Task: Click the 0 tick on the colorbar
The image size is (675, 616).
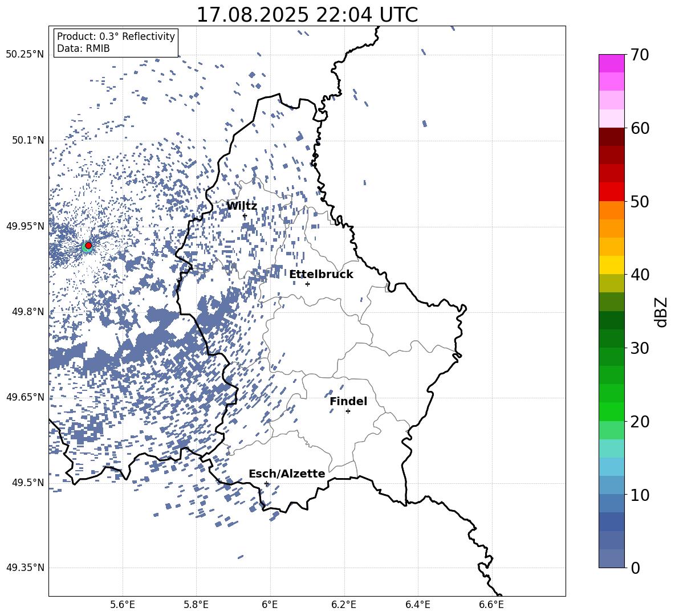Action: click(x=636, y=568)
